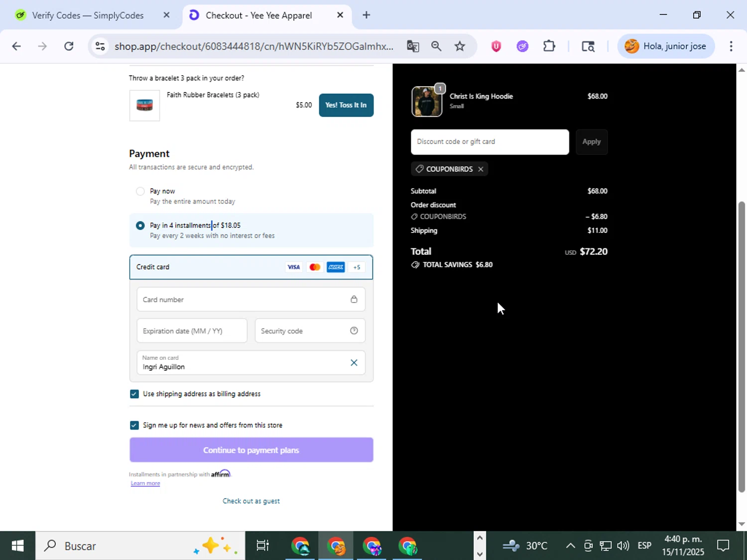The height and width of the screenshot is (560, 747).
Task: Toggle Sign me up for news checkbox
Action: pos(134,425)
